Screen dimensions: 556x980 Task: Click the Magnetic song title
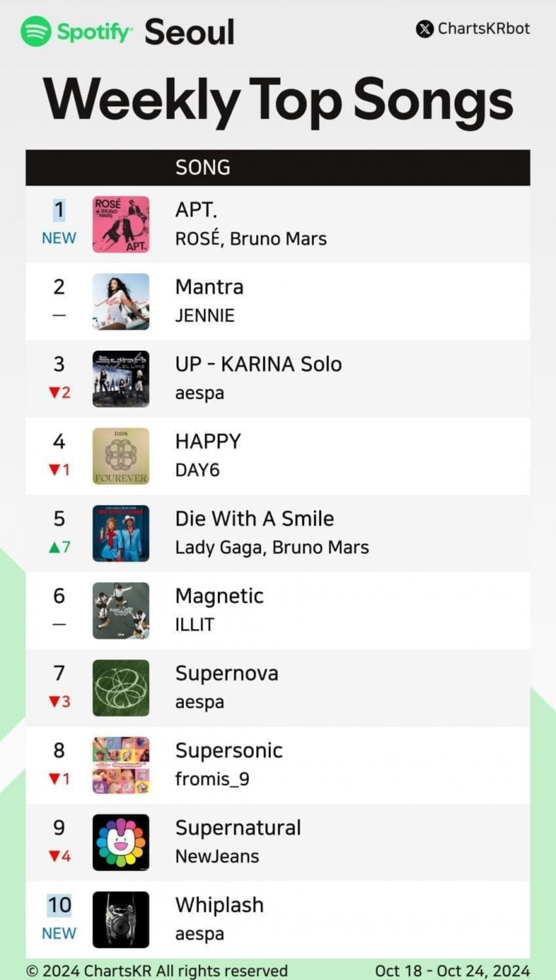[219, 596]
